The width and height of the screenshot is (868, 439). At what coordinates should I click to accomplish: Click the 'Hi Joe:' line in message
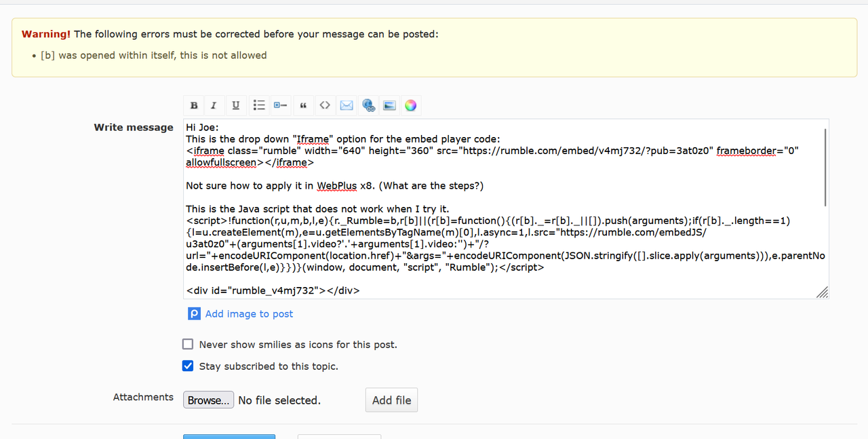click(202, 128)
